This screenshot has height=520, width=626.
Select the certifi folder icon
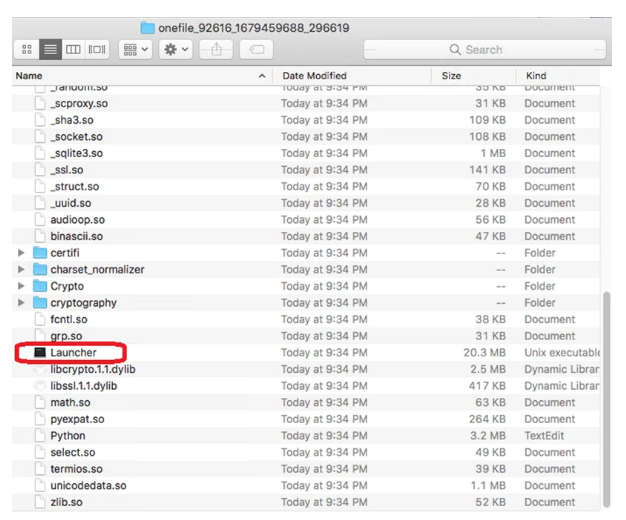(40, 253)
